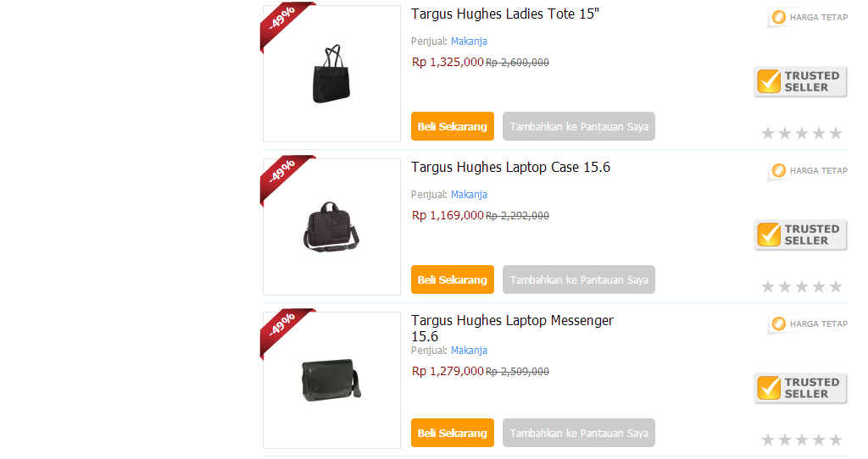Viewport: 868px width, 459px height.
Task: Click -49% discount ribbon on Ladies Tote
Action: point(286,25)
